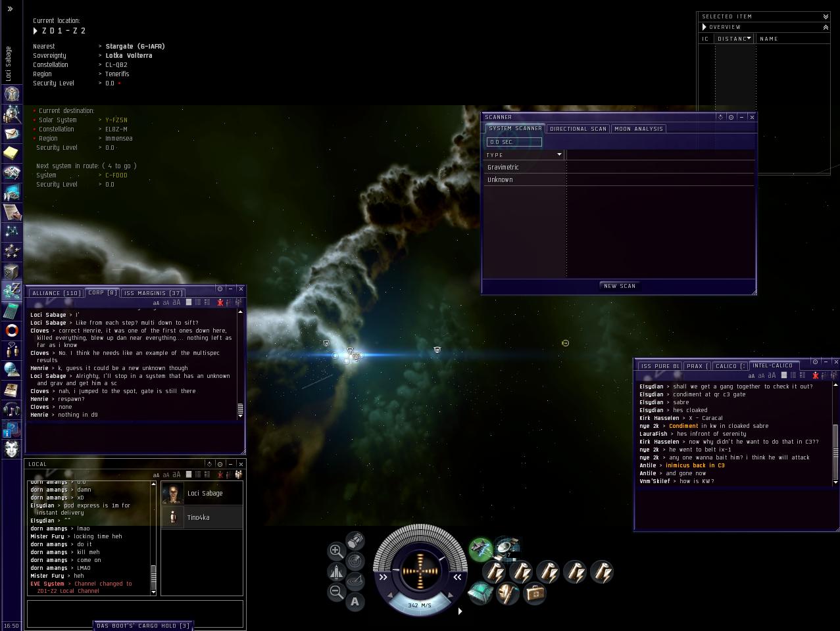The height and width of the screenshot is (631, 840).
Task: Open the scanner radar icon on the HUD
Action: (x=355, y=561)
